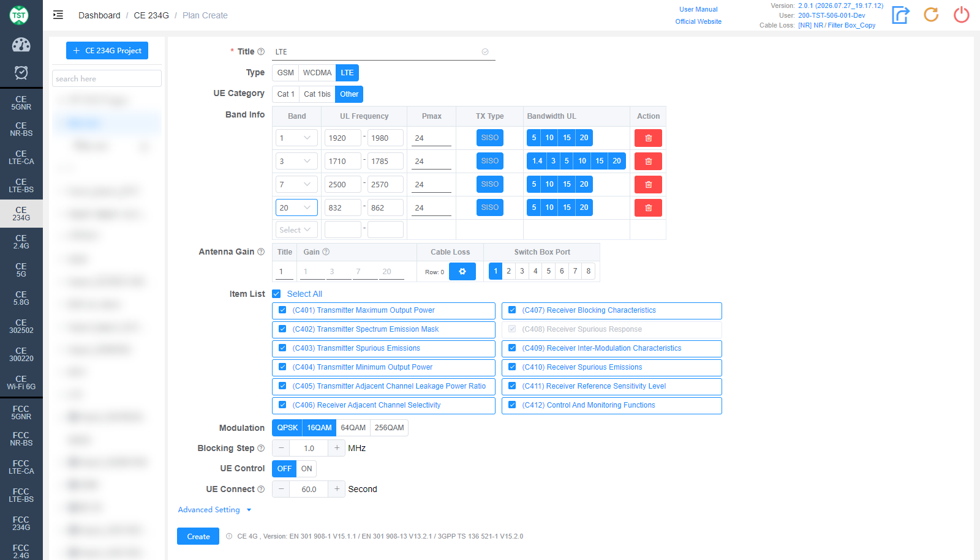Open the Band 20 dropdown
This screenshot has height=560, width=980.
296,208
